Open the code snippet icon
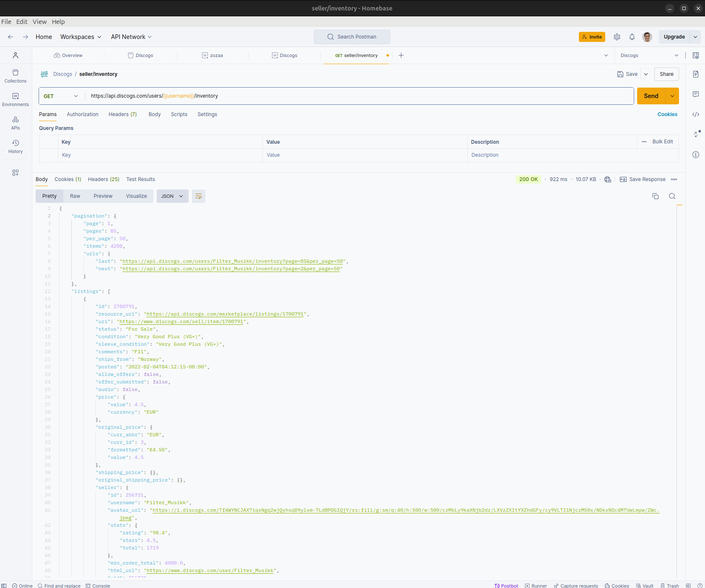Screen dimensions: 705x588 click(x=696, y=114)
